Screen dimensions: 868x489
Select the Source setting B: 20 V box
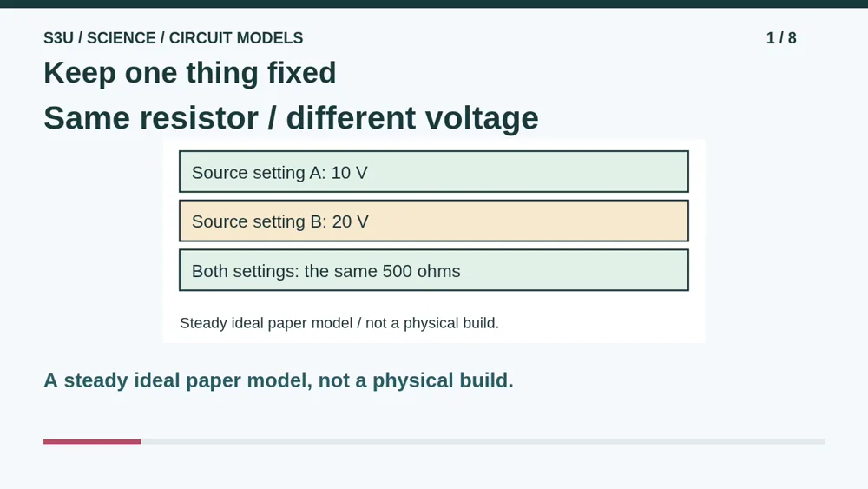coord(433,221)
